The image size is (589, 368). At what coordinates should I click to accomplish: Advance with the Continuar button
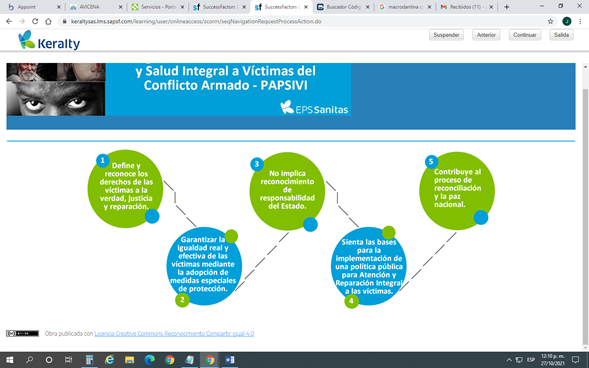[525, 35]
